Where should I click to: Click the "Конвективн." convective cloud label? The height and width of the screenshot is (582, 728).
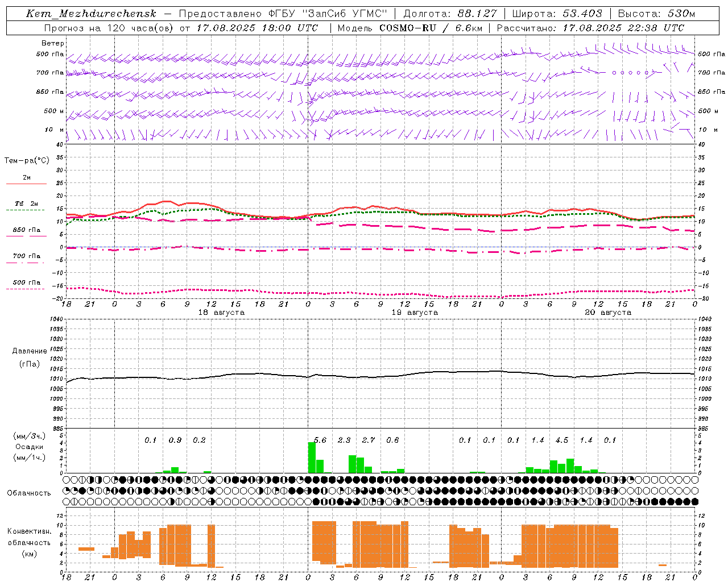tap(29, 531)
